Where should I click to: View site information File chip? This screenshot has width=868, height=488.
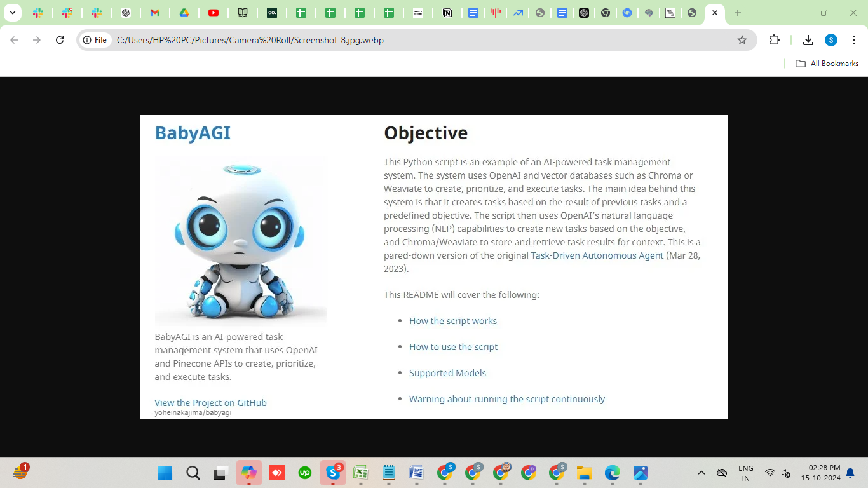(x=95, y=40)
